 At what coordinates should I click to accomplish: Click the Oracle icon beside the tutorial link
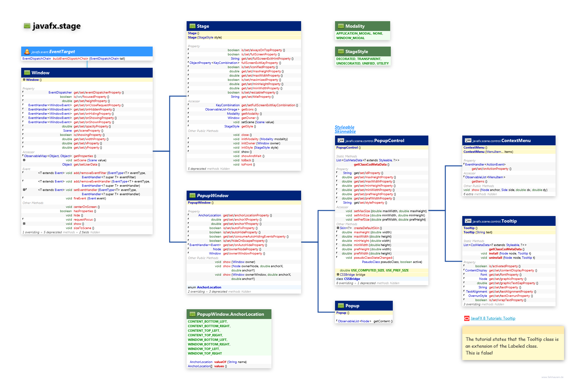point(467,318)
